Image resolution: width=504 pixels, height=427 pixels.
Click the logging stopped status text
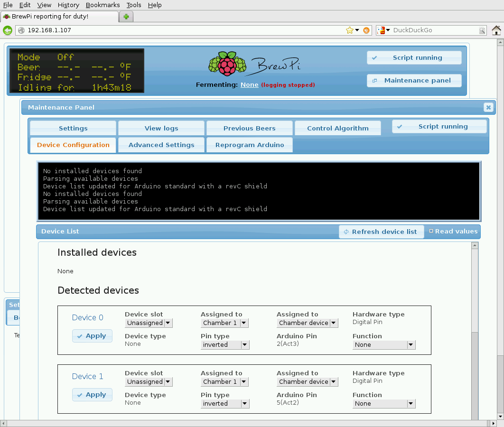(x=288, y=85)
